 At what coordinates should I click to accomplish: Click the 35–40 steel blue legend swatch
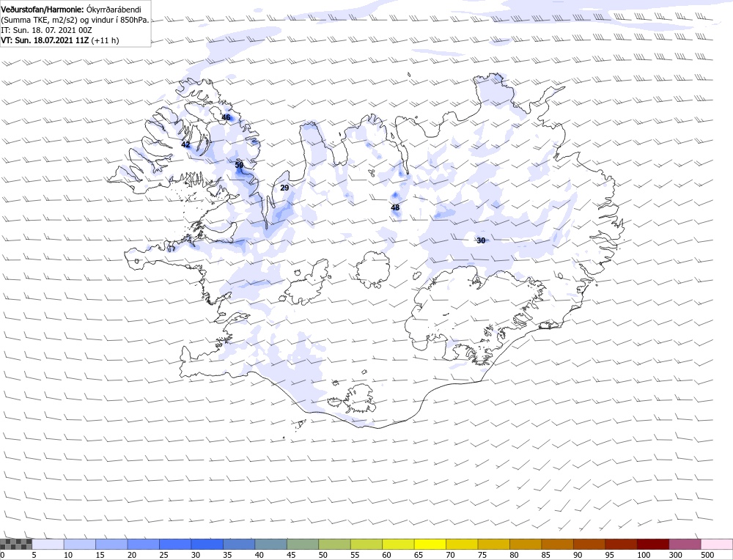pos(239,544)
